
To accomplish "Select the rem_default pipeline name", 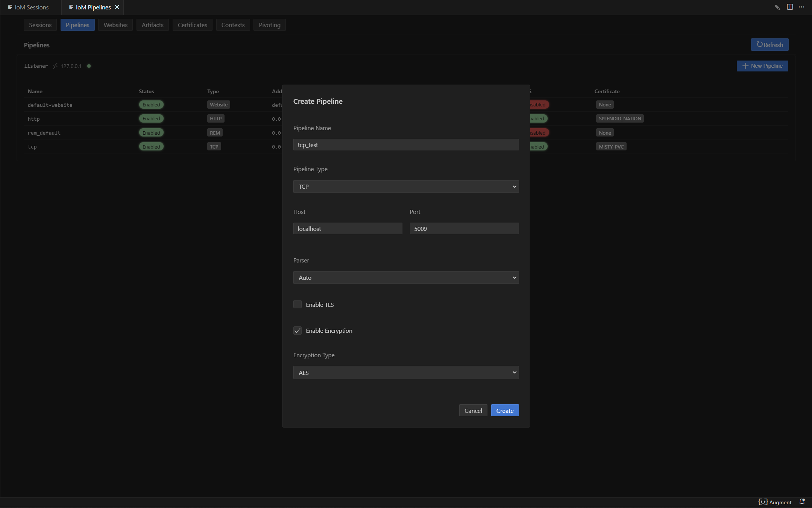I will pos(44,133).
